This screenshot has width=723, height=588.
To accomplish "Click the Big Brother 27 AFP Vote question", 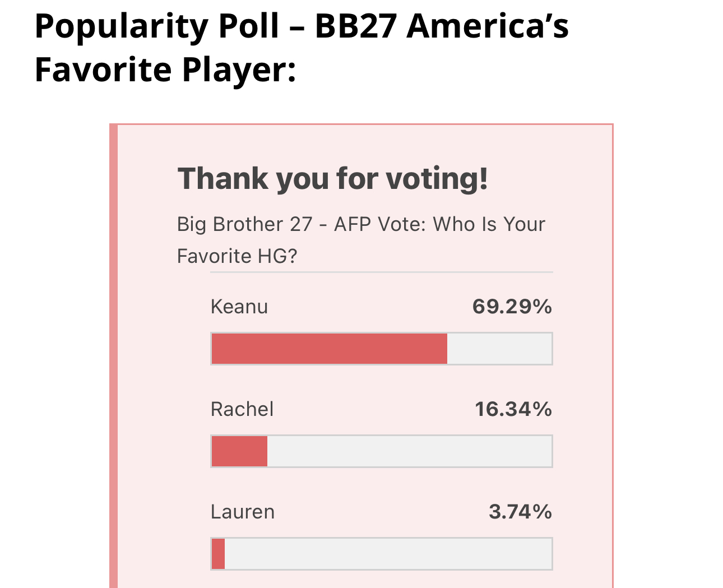I will tap(361, 240).
